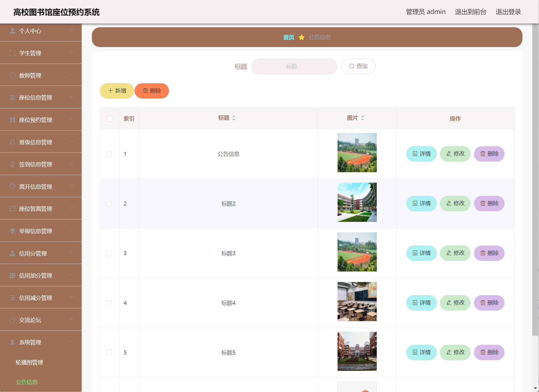Viewport: 539px width, 392px height.
Task: Click 管理员 admin in the header
Action: pyautogui.click(x=426, y=12)
